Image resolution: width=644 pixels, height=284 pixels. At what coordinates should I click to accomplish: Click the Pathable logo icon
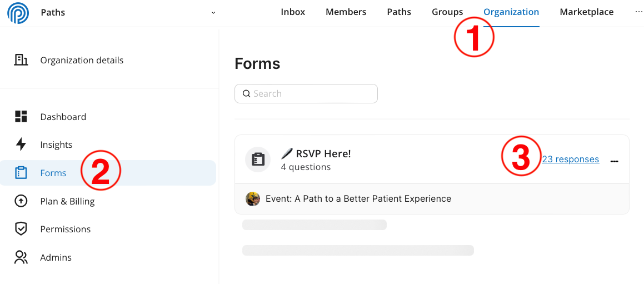18,12
